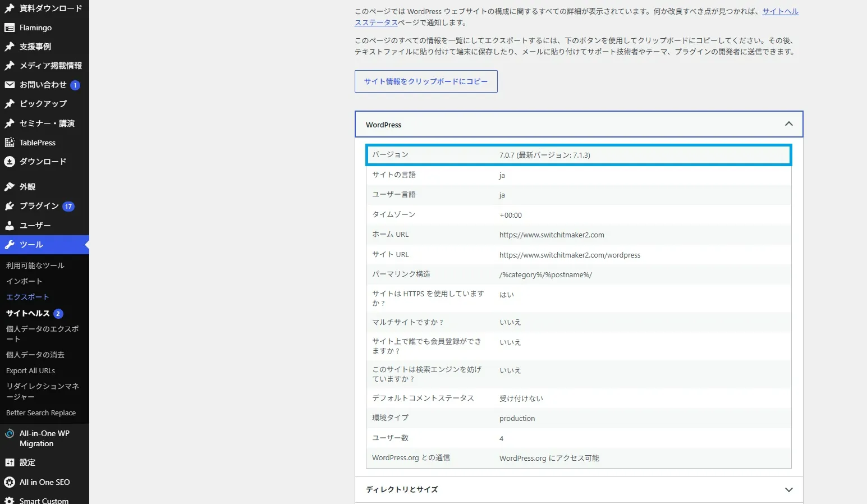Click the 設定 settings sliders icon
The image size is (867, 504).
tap(10, 462)
